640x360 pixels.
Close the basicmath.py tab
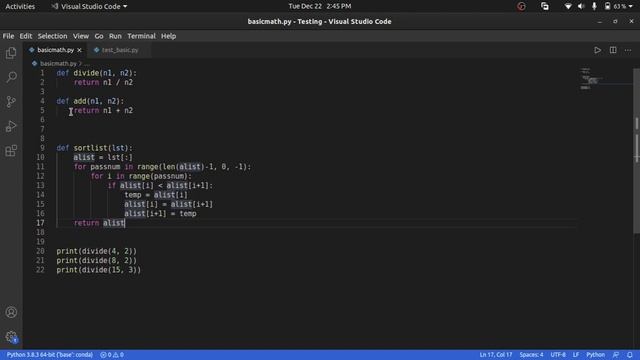[79, 50]
